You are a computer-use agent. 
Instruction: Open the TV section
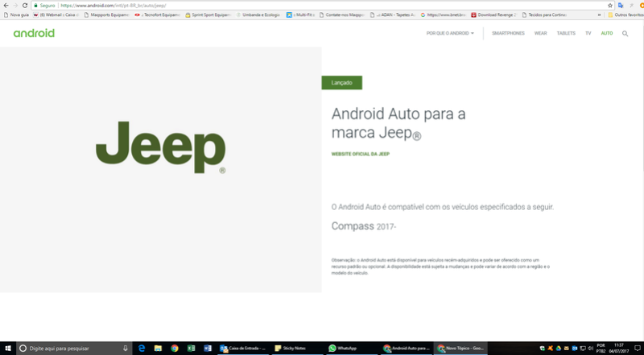[x=588, y=33]
